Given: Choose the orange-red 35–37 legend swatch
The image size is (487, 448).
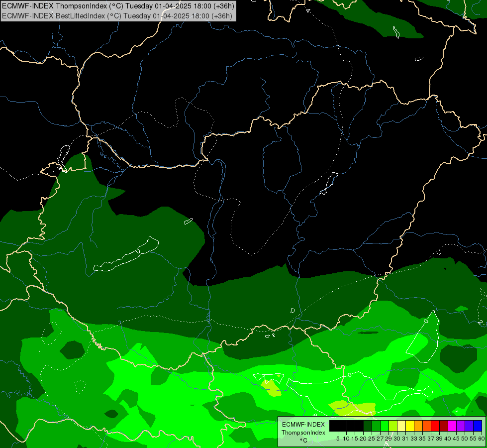Looking at the screenshot, I should click(427, 426).
